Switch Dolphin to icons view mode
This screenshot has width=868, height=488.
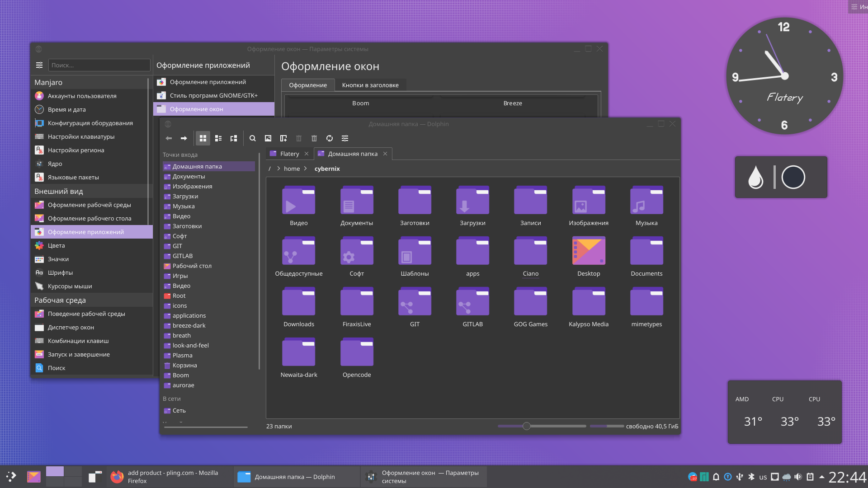[x=203, y=138]
